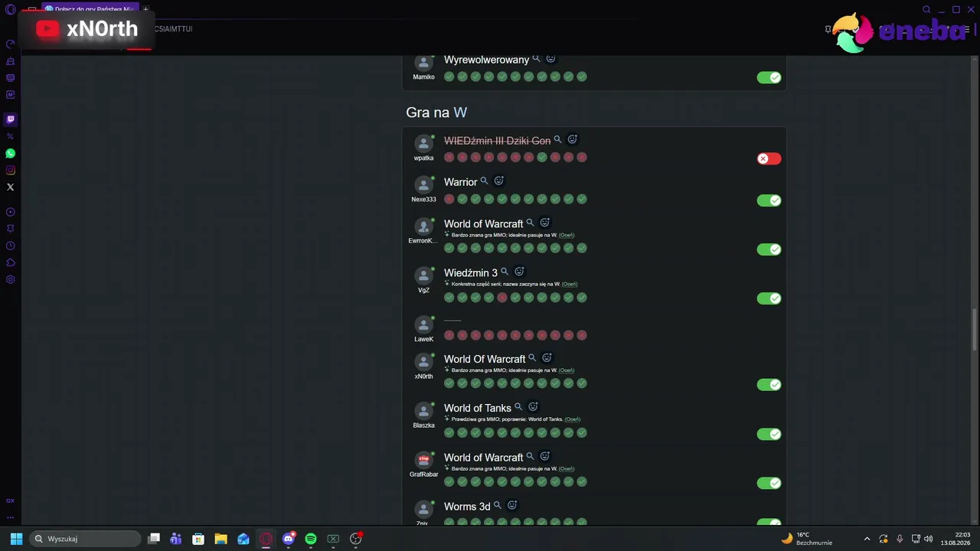This screenshot has width=980, height=551.
Task: Click the LaweK player name
Action: click(423, 339)
